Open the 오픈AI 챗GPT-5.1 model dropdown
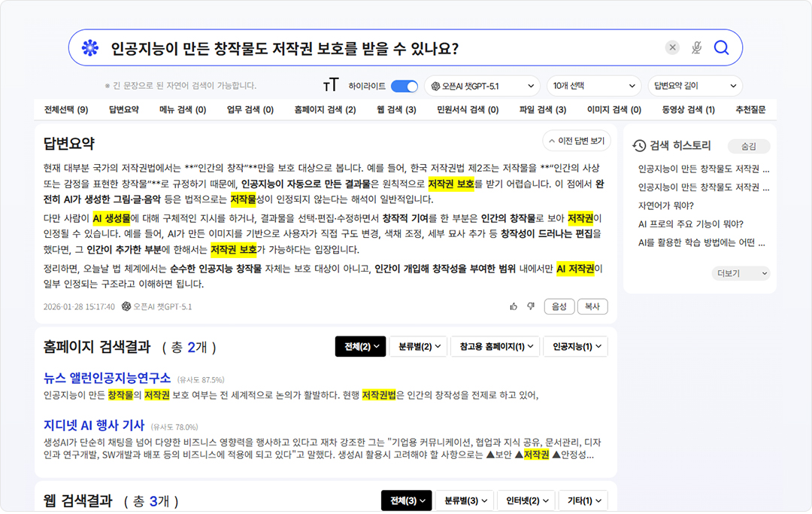812x514 pixels. tap(482, 87)
